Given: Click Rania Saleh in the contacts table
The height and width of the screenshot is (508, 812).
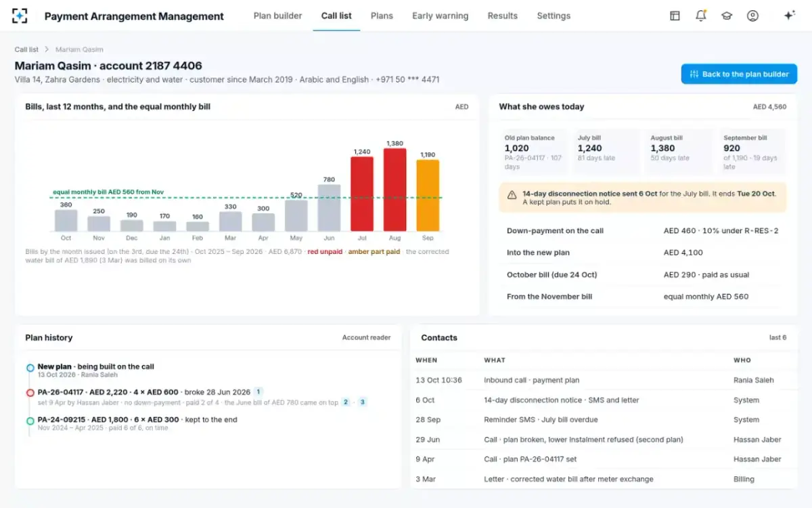Looking at the screenshot, I should (754, 380).
